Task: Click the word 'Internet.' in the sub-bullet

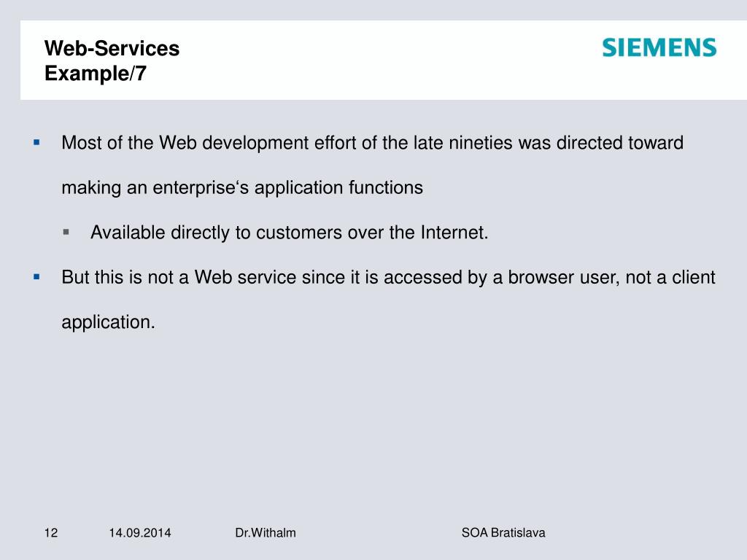Action: tap(454, 233)
